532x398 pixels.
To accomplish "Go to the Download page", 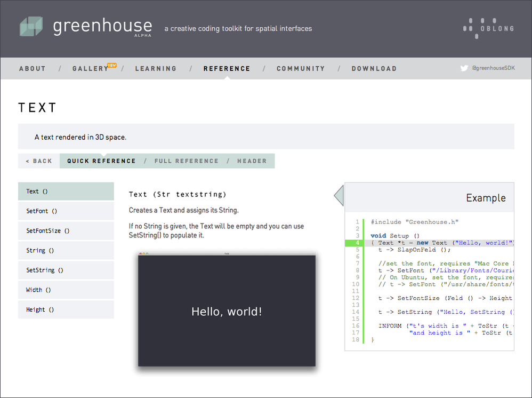I will 374,69.
